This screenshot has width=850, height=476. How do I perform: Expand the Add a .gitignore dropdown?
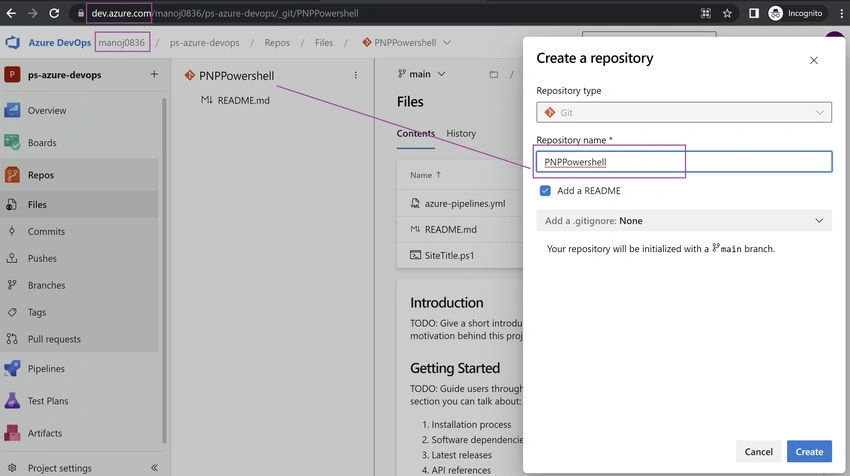(684, 221)
